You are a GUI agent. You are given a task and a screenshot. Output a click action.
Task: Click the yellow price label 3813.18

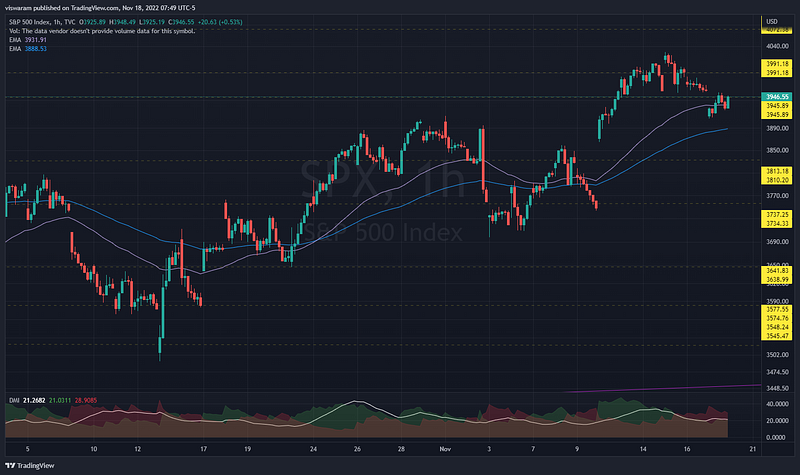click(x=777, y=171)
